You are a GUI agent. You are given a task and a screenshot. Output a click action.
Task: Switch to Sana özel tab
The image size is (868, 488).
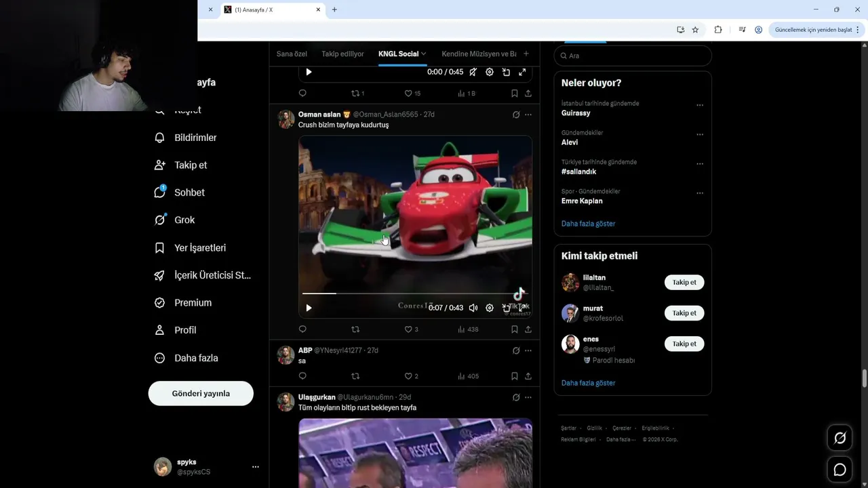292,54
